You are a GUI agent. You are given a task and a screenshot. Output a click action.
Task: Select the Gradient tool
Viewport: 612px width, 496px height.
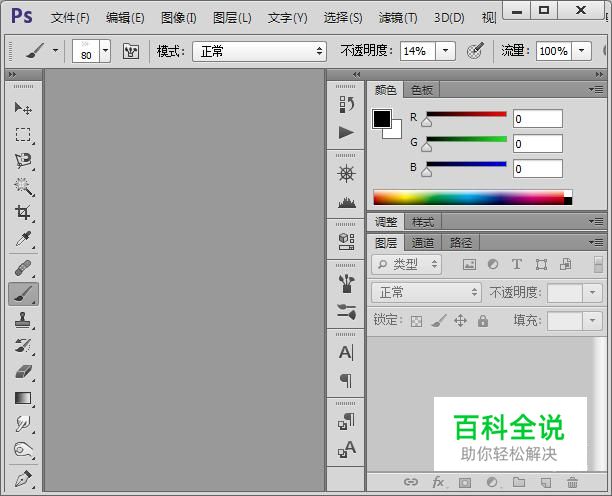coord(23,398)
